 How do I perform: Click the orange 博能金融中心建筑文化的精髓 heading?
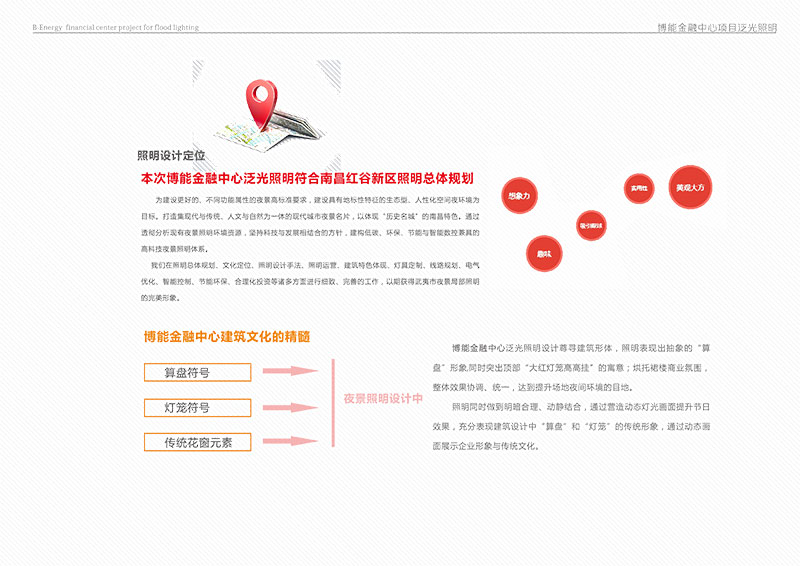point(226,337)
